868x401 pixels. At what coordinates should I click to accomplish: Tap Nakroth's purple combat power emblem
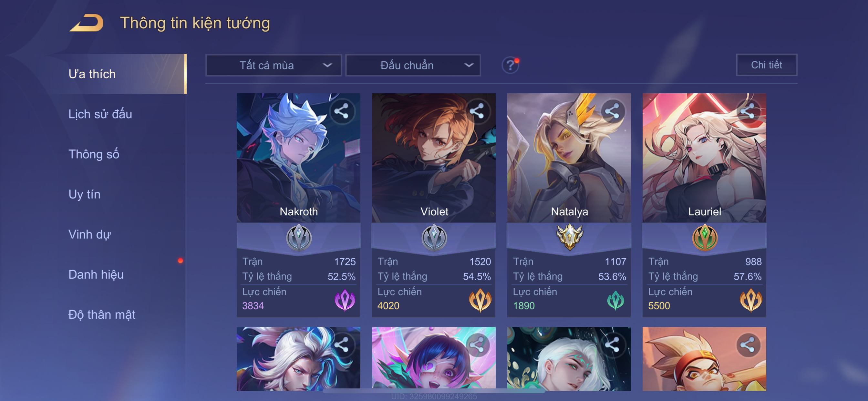(x=345, y=300)
